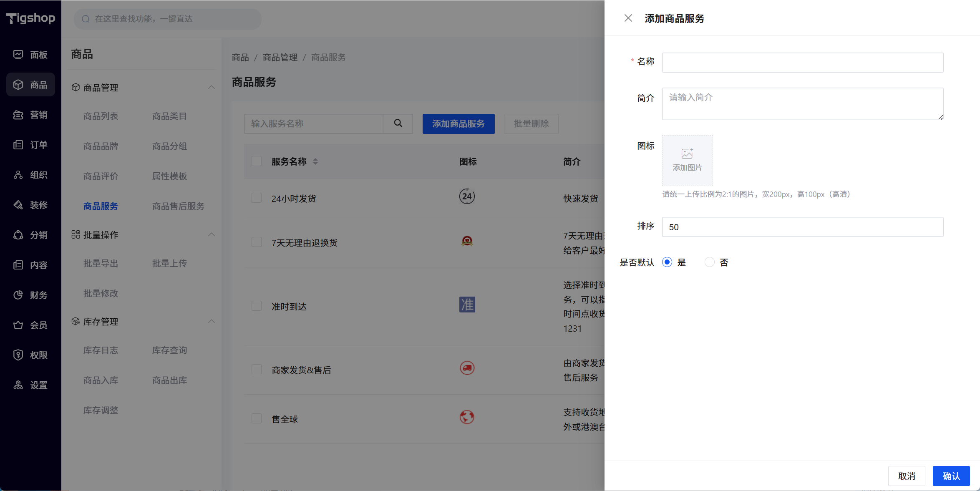Close the 添加商品服务 drawer
The width and height of the screenshot is (980, 491).
pyautogui.click(x=628, y=18)
